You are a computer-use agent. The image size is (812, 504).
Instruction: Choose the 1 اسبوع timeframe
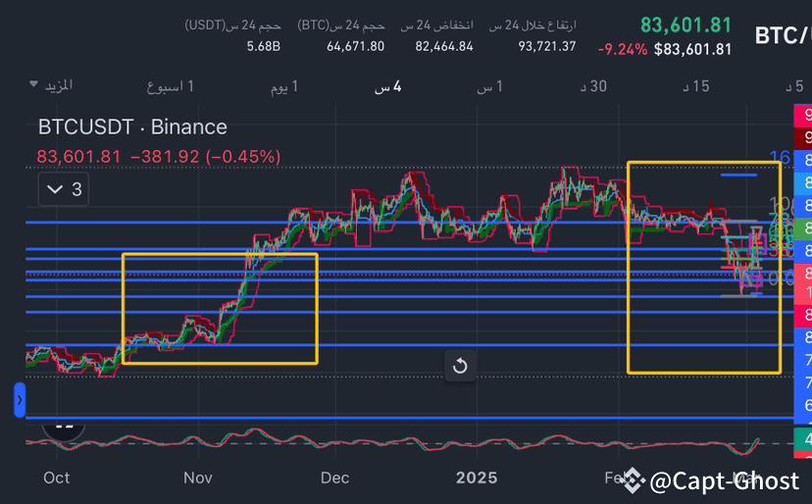(171, 86)
